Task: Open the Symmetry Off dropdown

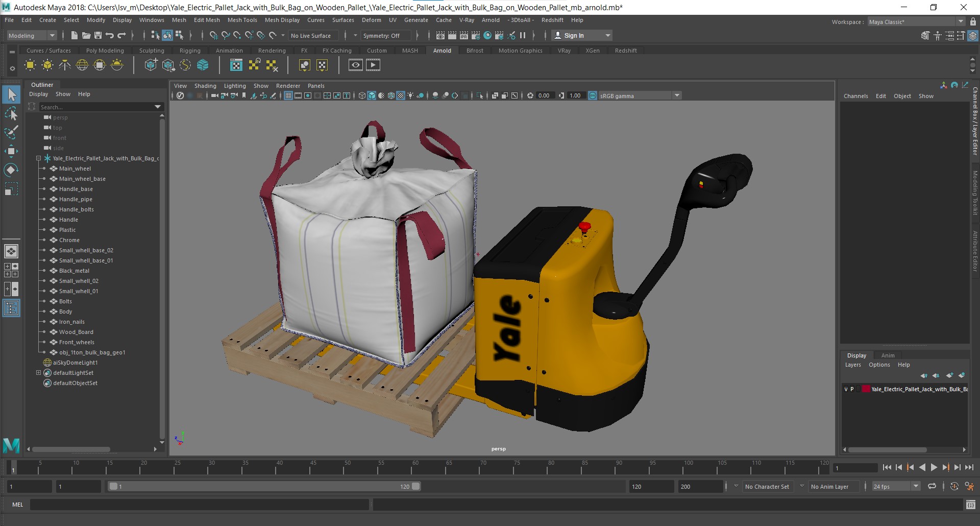Action: [386, 35]
